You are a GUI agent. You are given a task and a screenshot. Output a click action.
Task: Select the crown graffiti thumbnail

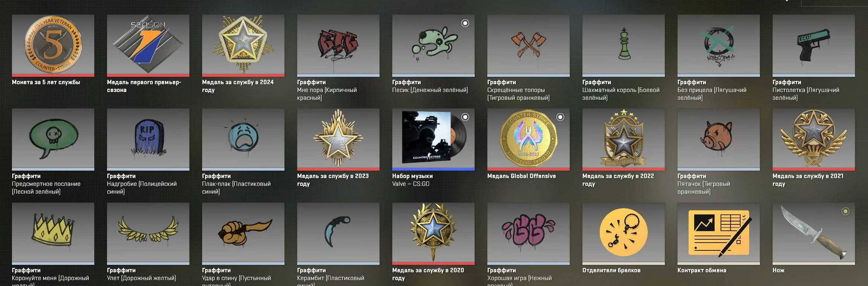(x=53, y=233)
